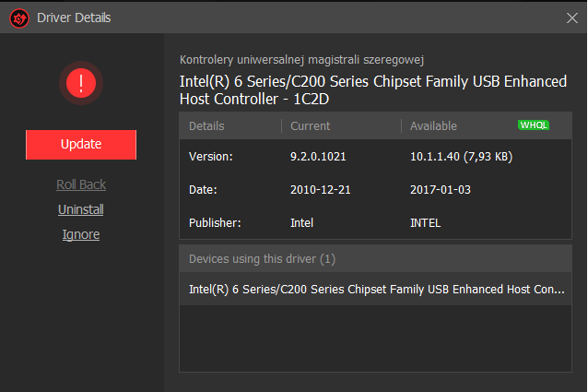This screenshot has height=392, width=588.
Task: Select the device in Devices using this driver
Action: (x=376, y=290)
